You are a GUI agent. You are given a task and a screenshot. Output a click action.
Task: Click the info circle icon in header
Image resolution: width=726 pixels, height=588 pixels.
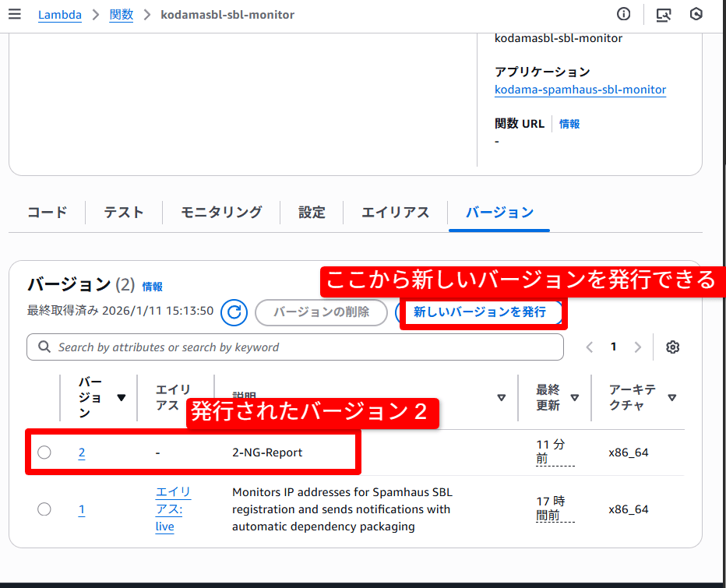pos(623,14)
